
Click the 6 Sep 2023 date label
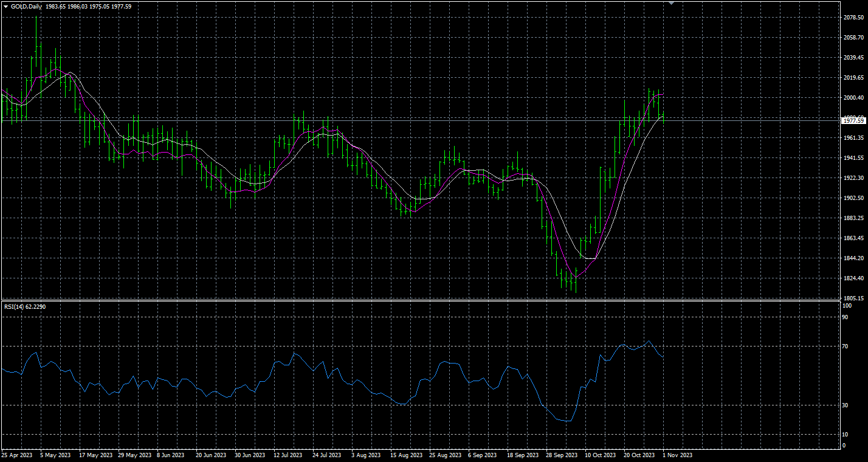(x=483, y=455)
